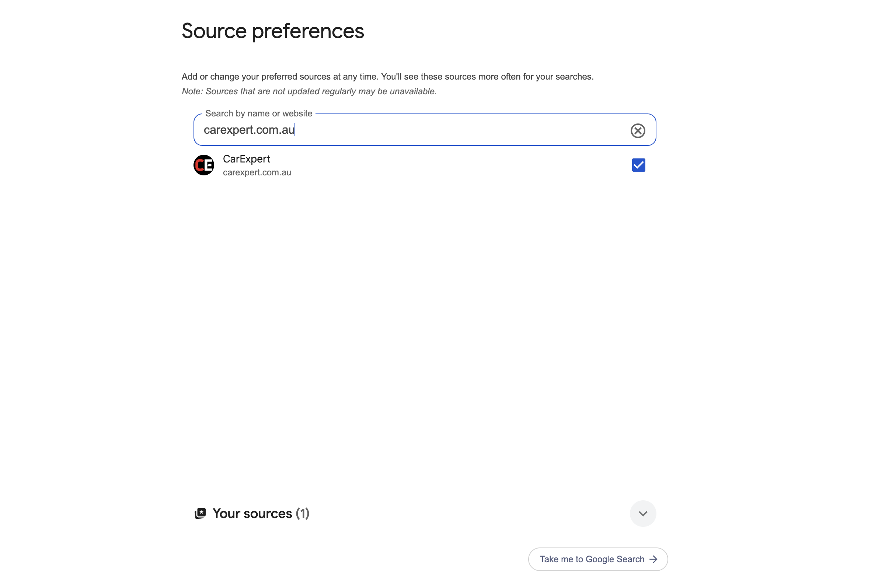
Task: Click the (1) count beside Your sources
Action: point(302,513)
